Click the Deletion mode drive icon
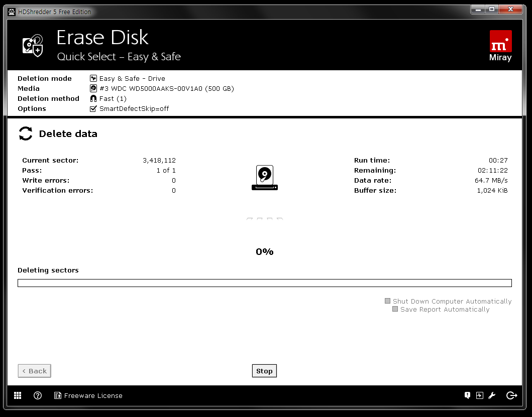The height and width of the screenshot is (417, 532). [93, 78]
